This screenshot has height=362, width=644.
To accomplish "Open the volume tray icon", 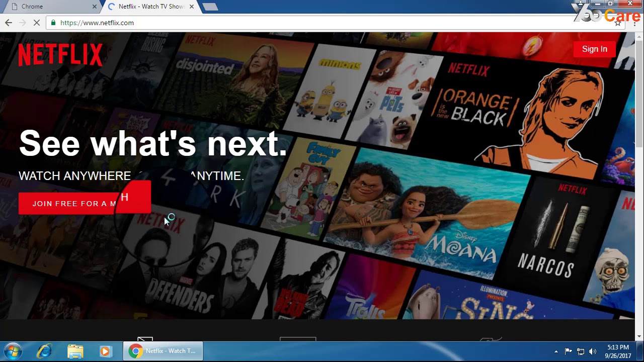I will (592, 351).
